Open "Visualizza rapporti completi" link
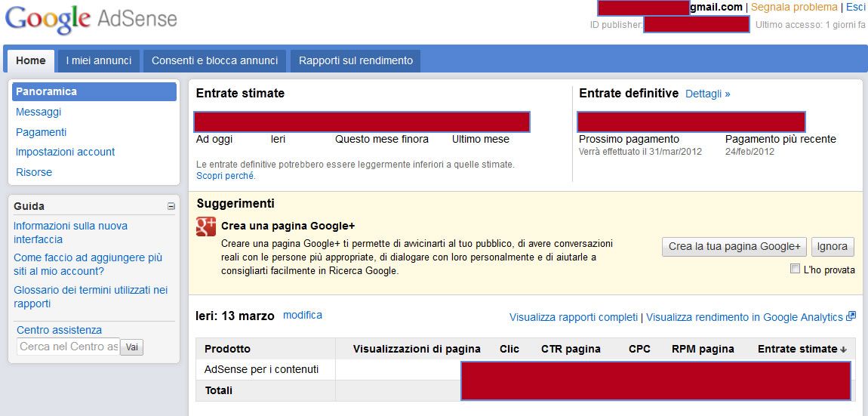Viewport: 868px width, 416px height. 573,317
